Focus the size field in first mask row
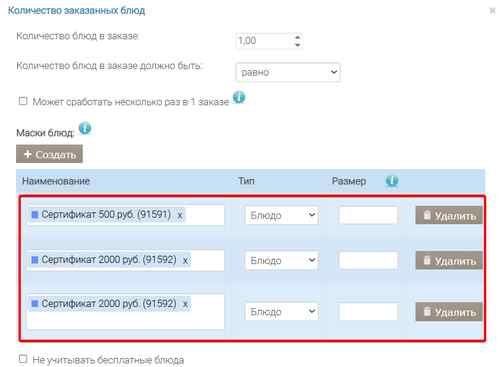This screenshot has width=500, height=367. click(368, 215)
